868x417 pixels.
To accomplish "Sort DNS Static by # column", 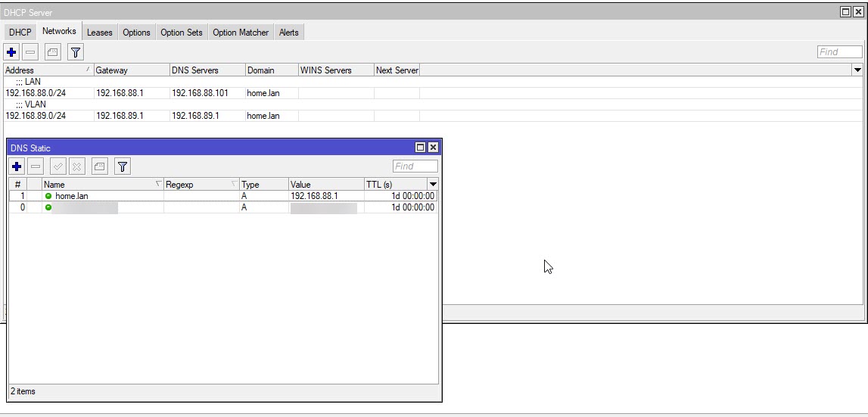I will 17,185.
